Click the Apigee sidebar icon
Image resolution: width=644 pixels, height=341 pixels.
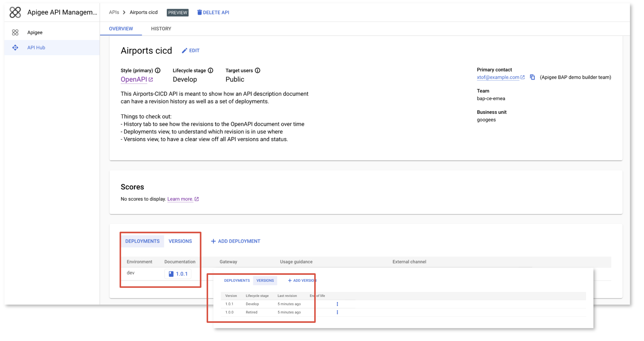click(x=15, y=33)
